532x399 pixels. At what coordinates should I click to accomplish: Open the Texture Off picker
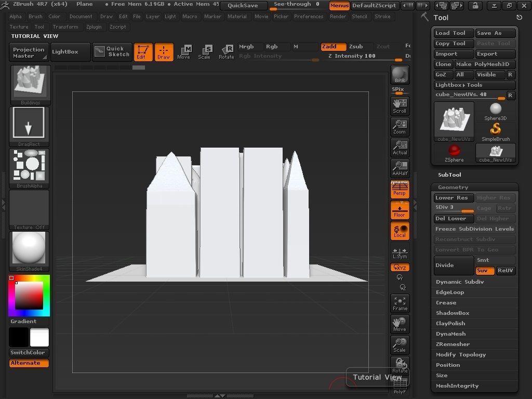click(x=29, y=210)
